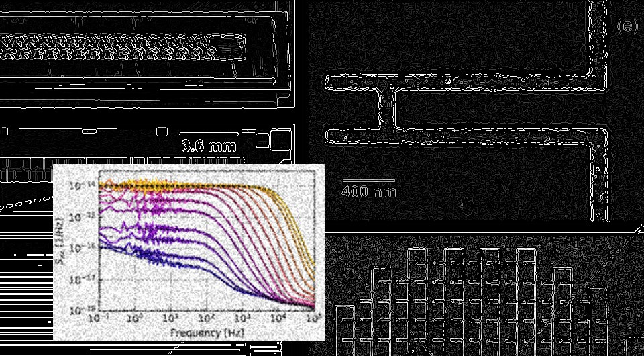This screenshot has width=644, height=356.
Task: Select the scale bar above 400 nm
Action: tap(368, 180)
